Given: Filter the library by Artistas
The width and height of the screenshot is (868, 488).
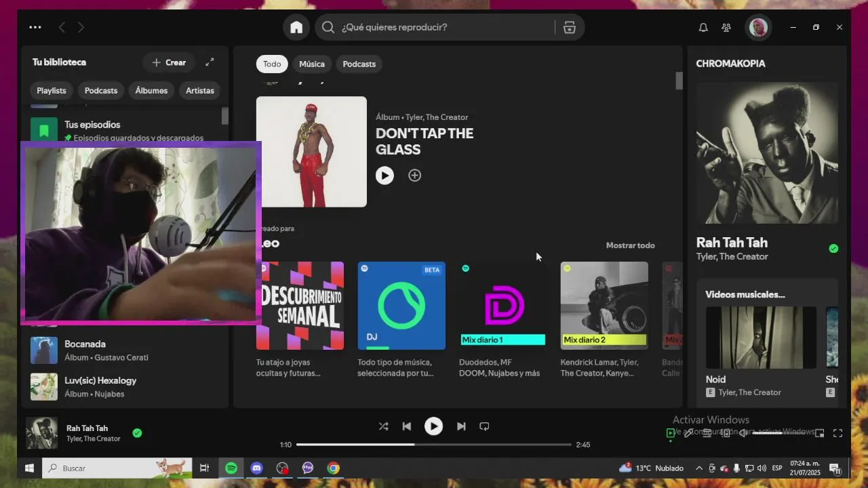Looking at the screenshot, I should point(200,90).
